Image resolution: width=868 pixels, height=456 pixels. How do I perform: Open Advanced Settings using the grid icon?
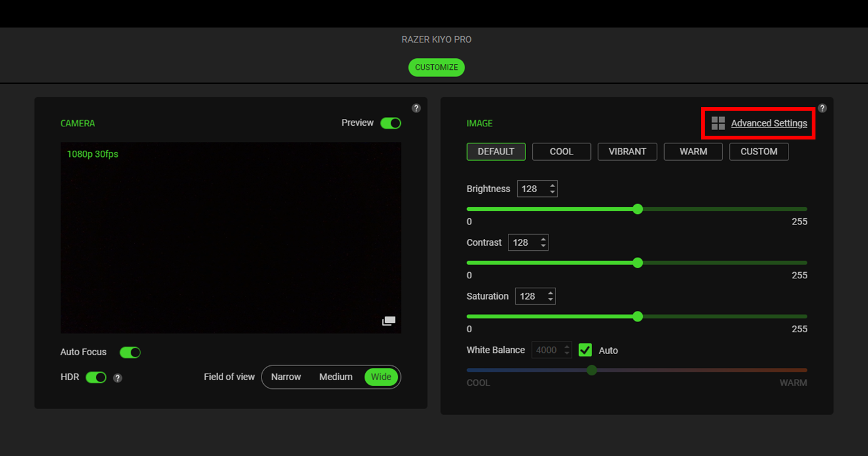pos(717,123)
